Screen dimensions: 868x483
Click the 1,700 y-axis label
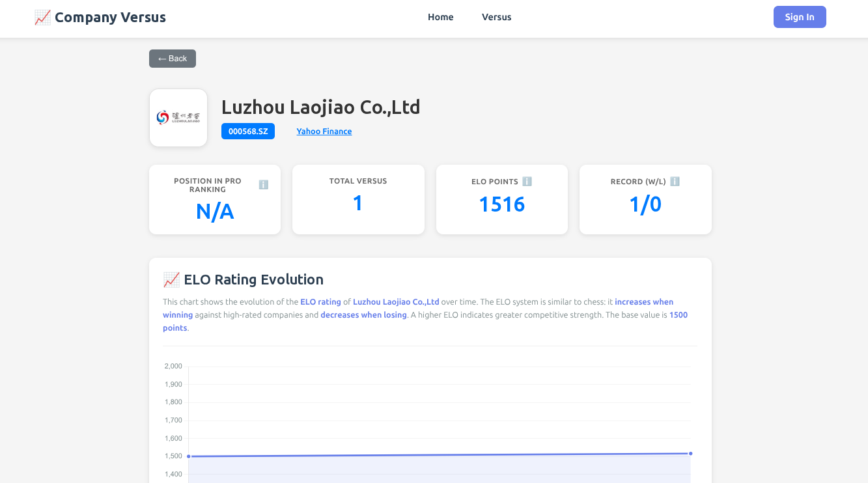point(173,421)
